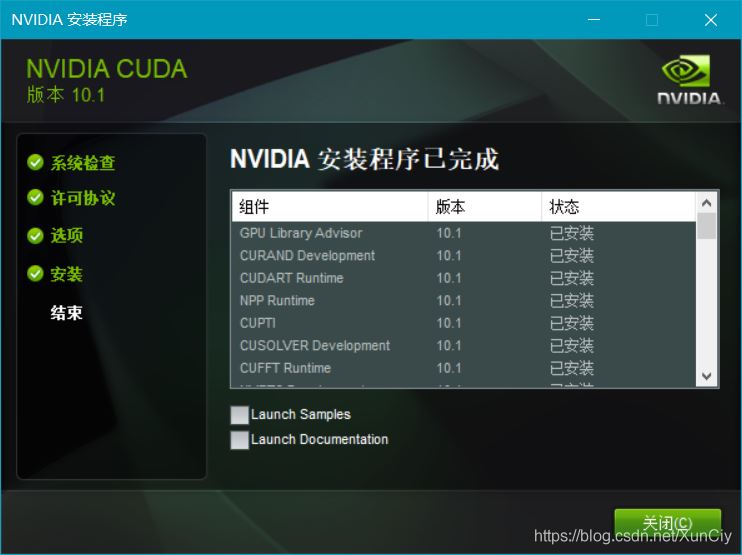Select the 系统检查 step label
Viewport: 742px width, 555px height.
click(83, 163)
